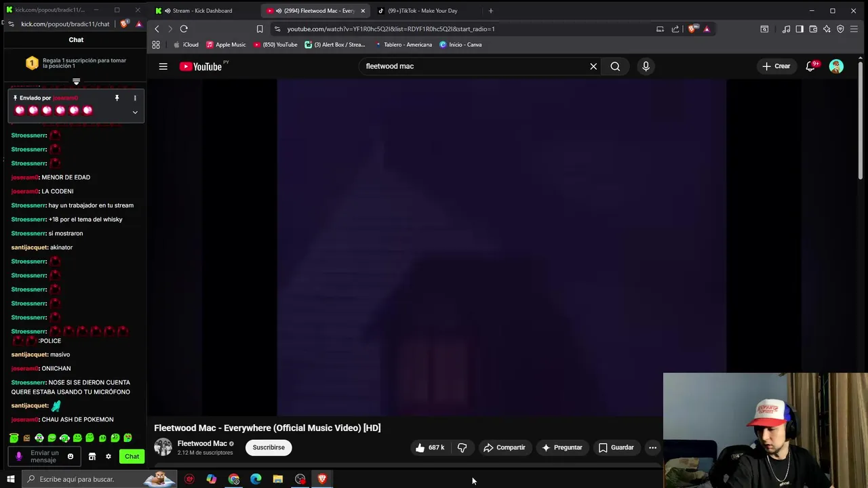Click the Enviar un mensaje chat field
Viewport: 868px width, 488px height.
tap(45, 456)
